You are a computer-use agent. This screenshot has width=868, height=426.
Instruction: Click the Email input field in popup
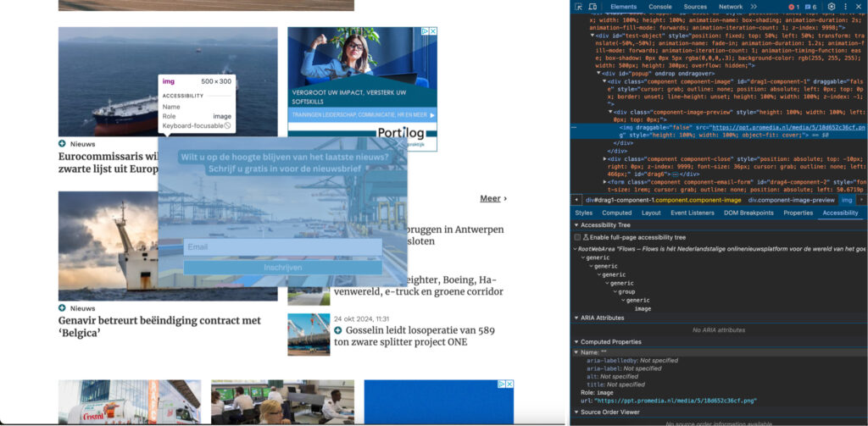click(x=283, y=247)
